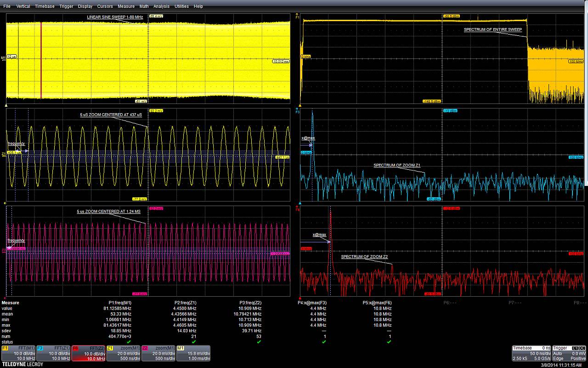Screen dimensions: 588x368
Task: Open the Help menu
Action: pos(198,6)
